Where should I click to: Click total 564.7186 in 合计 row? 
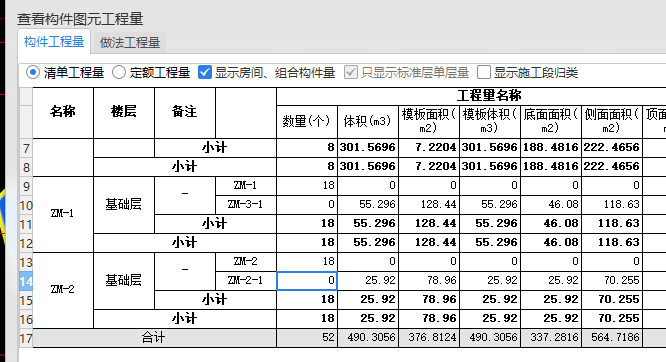(612, 338)
